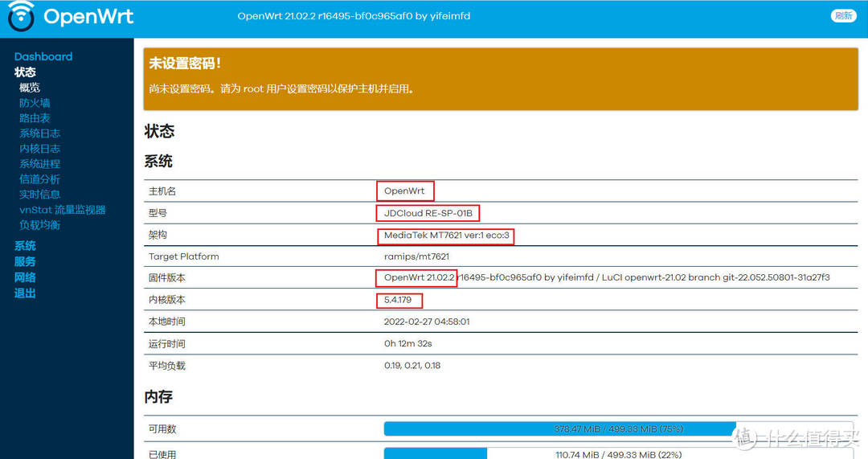Open 信道分析 page
Screen dimensions: 868x459
[x=39, y=178]
